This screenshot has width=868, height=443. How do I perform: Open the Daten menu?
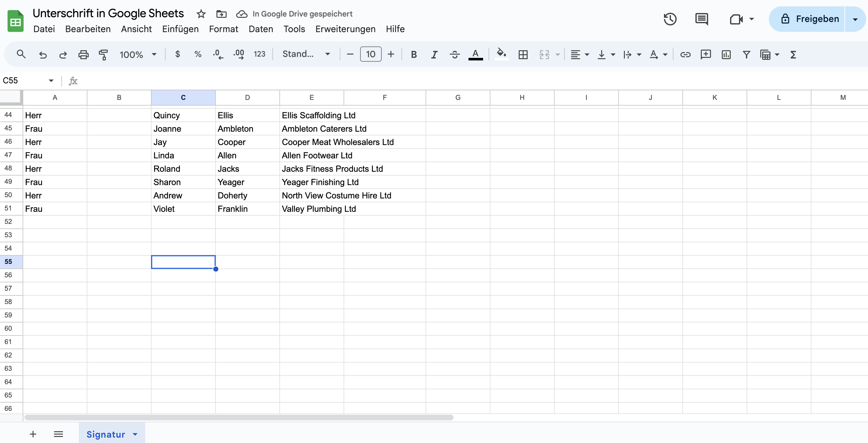(261, 29)
